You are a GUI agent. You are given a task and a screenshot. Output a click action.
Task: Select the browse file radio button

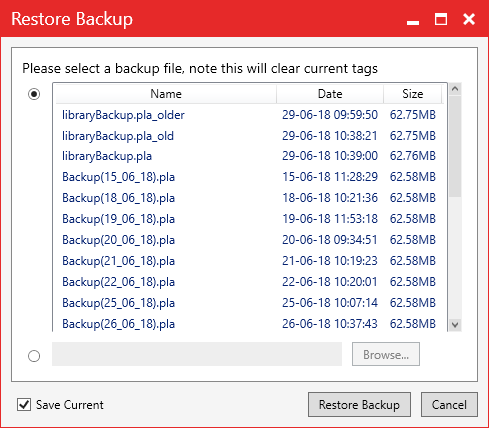[34, 356]
